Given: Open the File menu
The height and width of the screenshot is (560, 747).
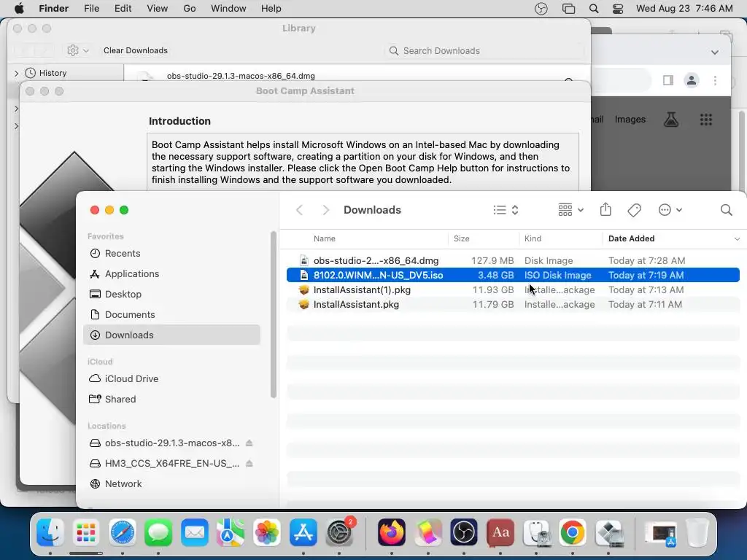Looking at the screenshot, I should [x=91, y=9].
